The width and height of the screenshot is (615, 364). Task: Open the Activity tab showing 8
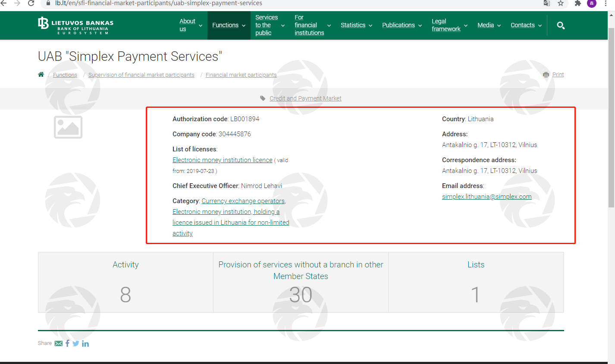pos(126,282)
